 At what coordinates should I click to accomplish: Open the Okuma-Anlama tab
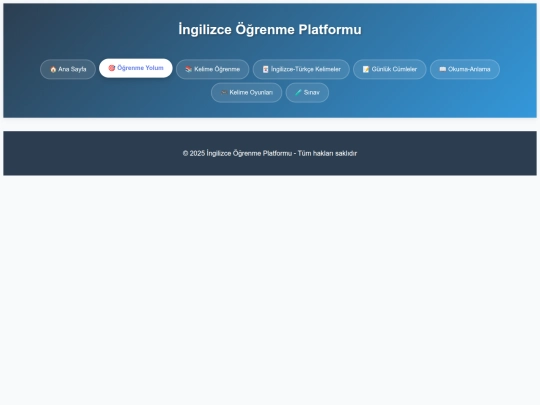465,69
